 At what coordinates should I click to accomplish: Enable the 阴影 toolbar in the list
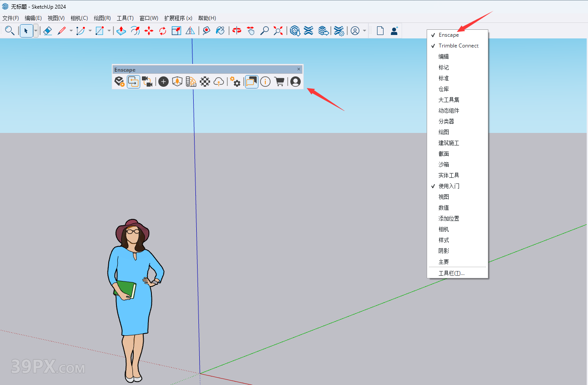pos(444,251)
